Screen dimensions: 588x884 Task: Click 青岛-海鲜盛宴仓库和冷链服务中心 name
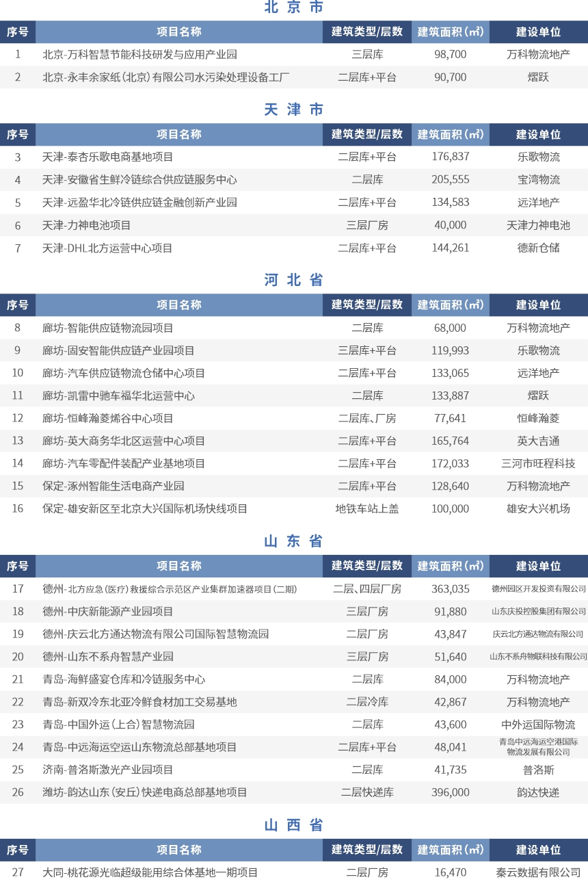[x=124, y=679]
